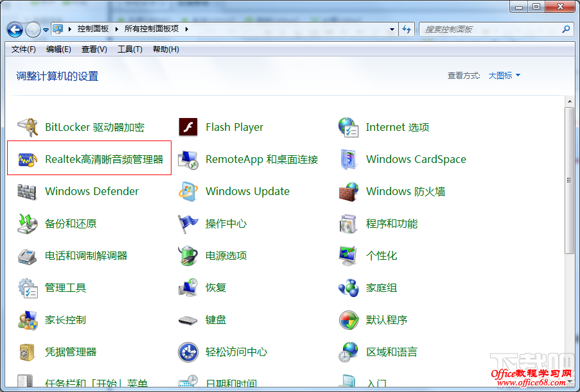Expand the arrow after 所有控制面板项 breadcrumb
580x392 pixels.
pos(186,29)
